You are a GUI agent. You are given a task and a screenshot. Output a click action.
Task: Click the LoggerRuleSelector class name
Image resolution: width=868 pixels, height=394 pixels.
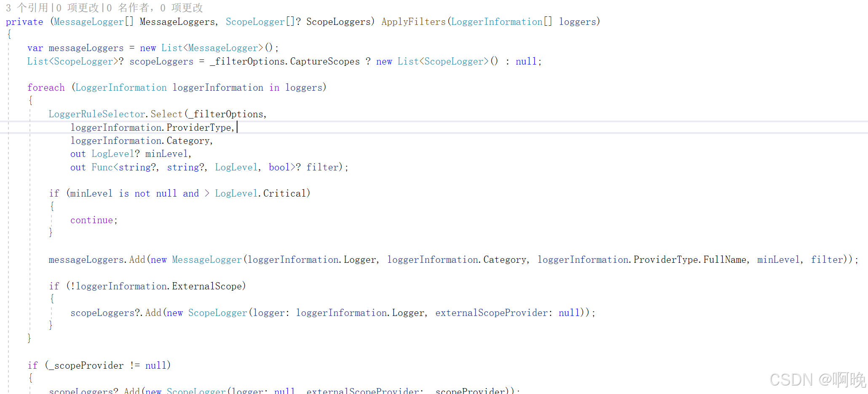97,114
